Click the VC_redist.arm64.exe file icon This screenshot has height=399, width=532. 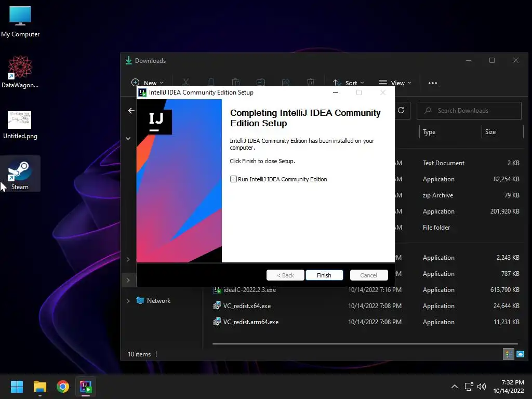pos(217,322)
